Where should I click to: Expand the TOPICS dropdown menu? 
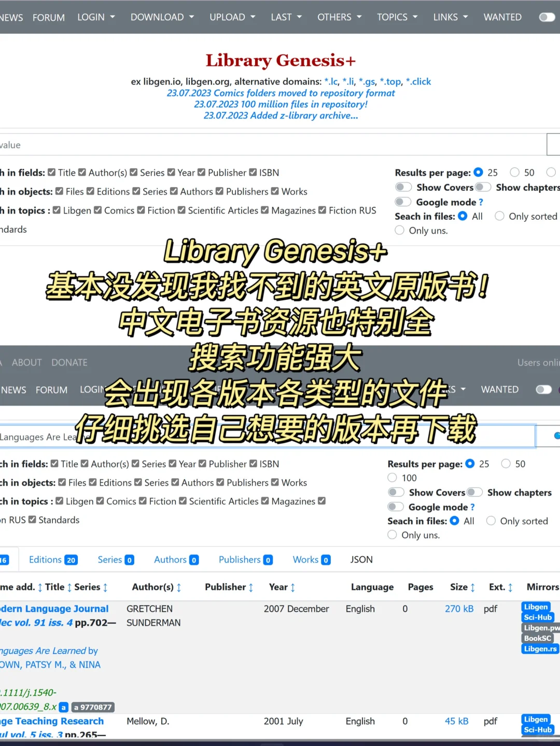pyautogui.click(x=397, y=17)
